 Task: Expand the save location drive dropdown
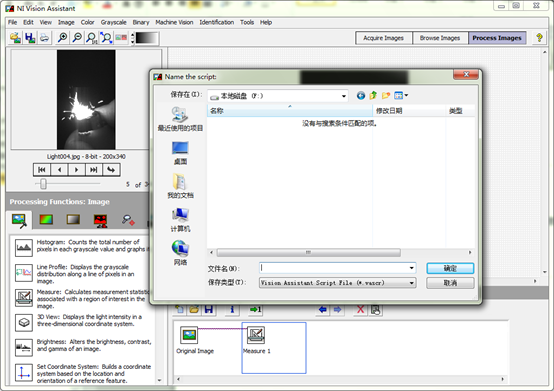pyautogui.click(x=343, y=96)
